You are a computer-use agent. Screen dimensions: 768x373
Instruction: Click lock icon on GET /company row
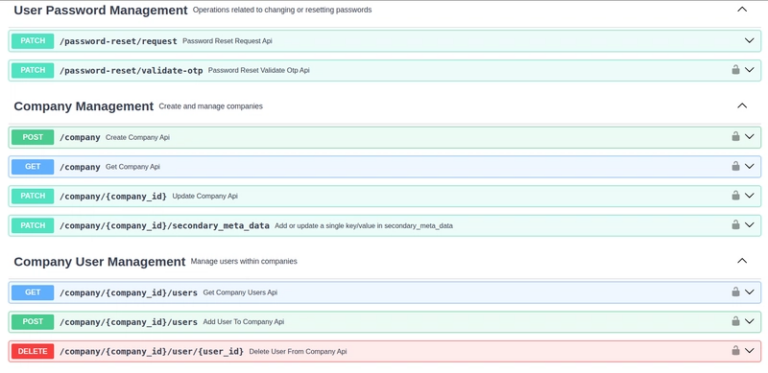click(x=735, y=166)
